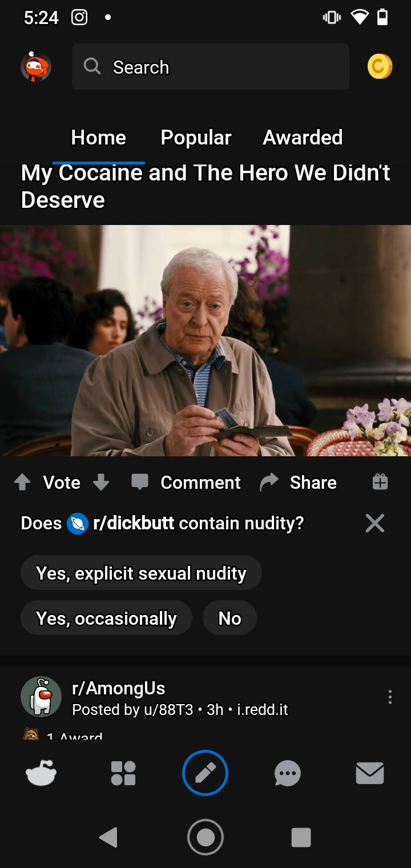The height and width of the screenshot is (868, 411).
Task: Open the Comment section of the post
Action: (186, 483)
